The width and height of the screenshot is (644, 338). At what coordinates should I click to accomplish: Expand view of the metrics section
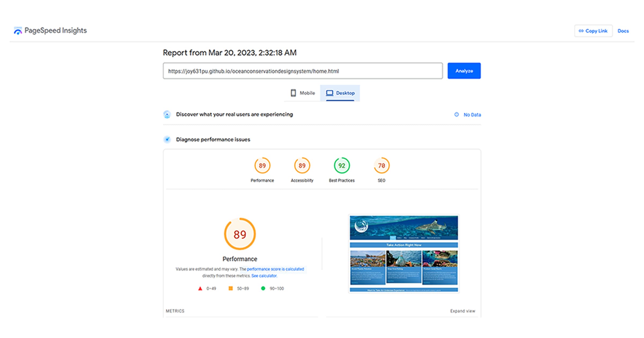tap(462, 311)
